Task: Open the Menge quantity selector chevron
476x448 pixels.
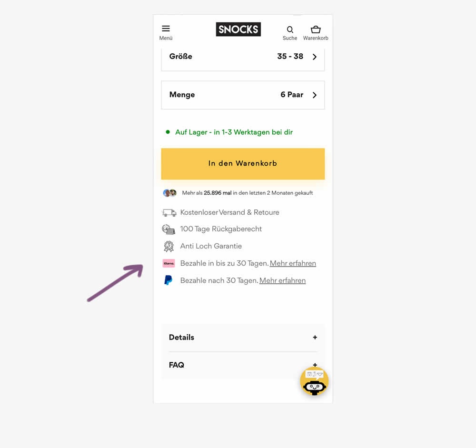Action: 315,95
